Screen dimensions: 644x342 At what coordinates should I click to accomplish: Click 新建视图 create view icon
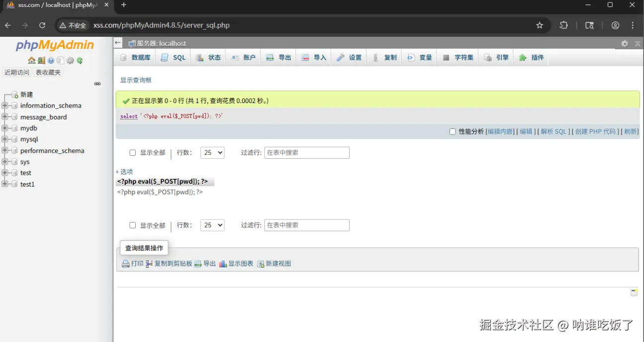coord(261,264)
